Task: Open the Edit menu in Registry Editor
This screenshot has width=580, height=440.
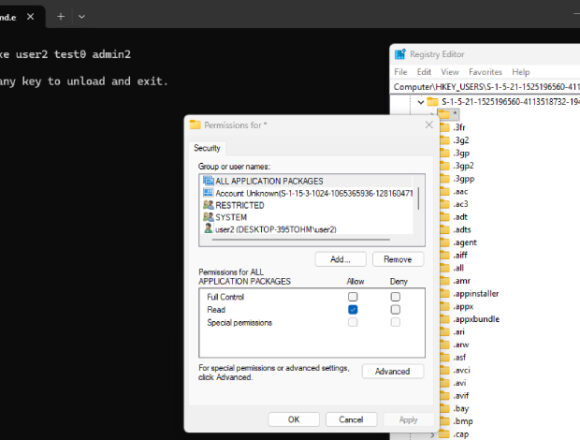Action: coord(424,72)
